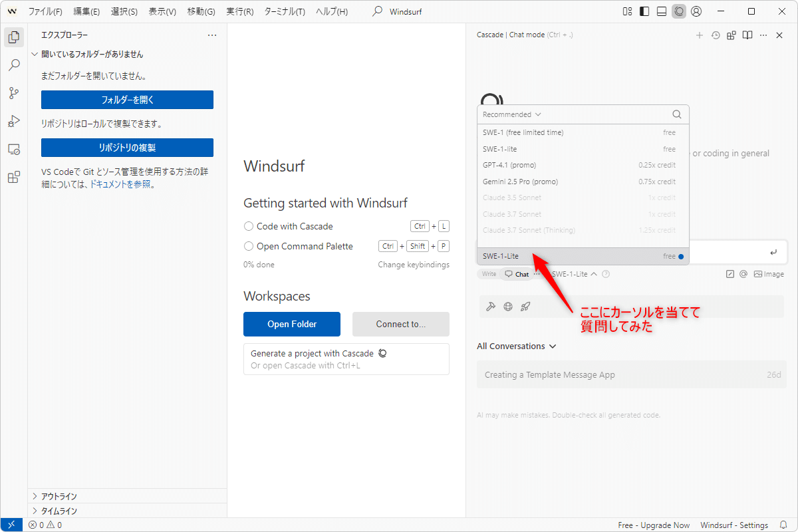Image resolution: width=798 pixels, height=532 pixels.
Task: Click the フォルダーを開く button
Action: click(x=127, y=100)
